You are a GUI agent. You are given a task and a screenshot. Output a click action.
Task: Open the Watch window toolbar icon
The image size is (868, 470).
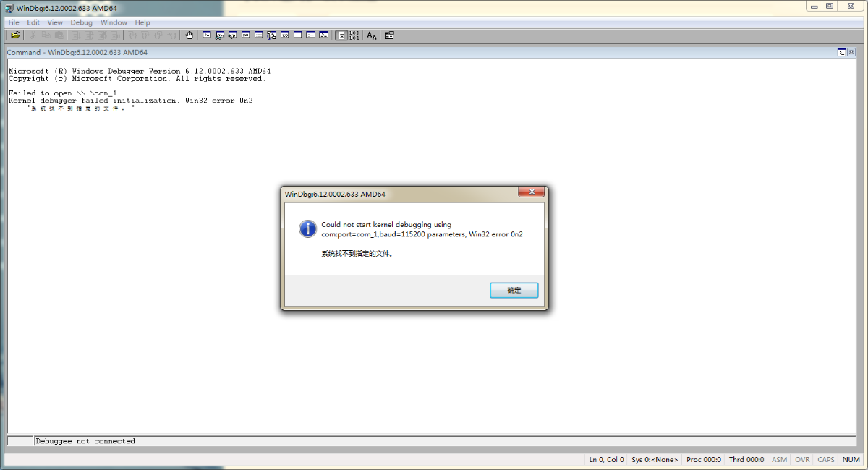220,35
